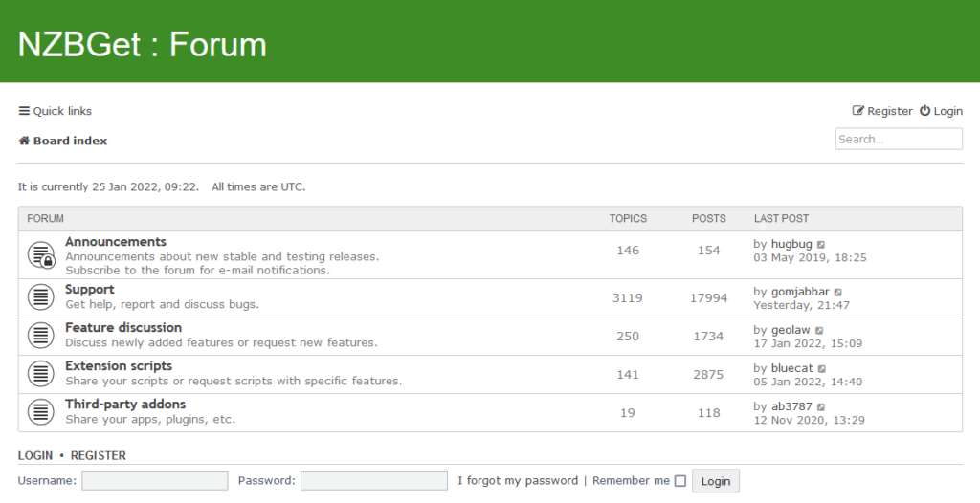Open the Feature discussion forum
The height and width of the screenshot is (503, 980).
(x=123, y=327)
